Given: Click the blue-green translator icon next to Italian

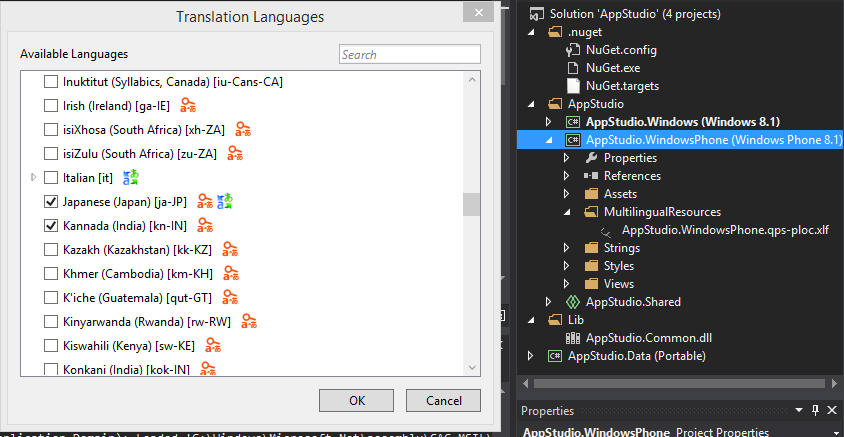Looking at the screenshot, I should (x=131, y=177).
